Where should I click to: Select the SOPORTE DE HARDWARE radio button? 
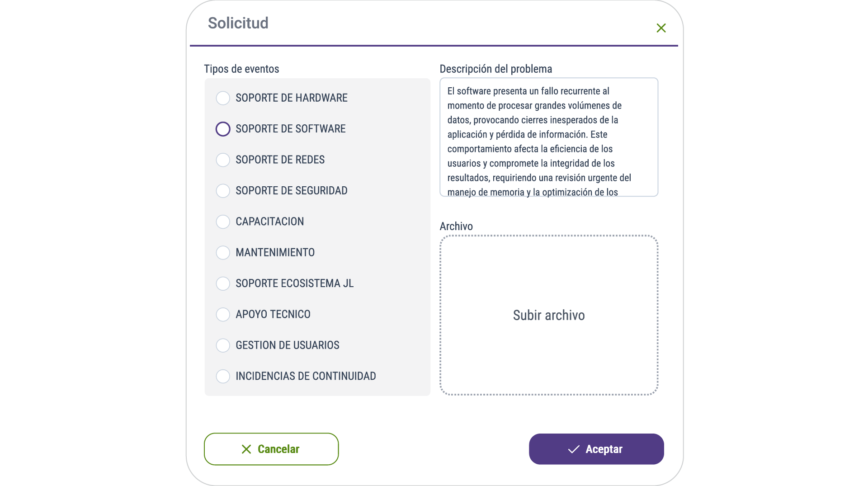pyautogui.click(x=223, y=98)
